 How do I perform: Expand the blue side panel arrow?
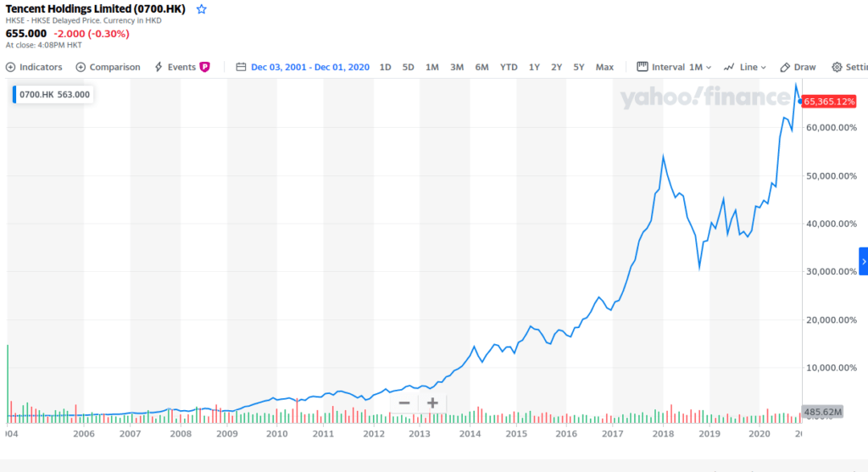click(x=863, y=261)
